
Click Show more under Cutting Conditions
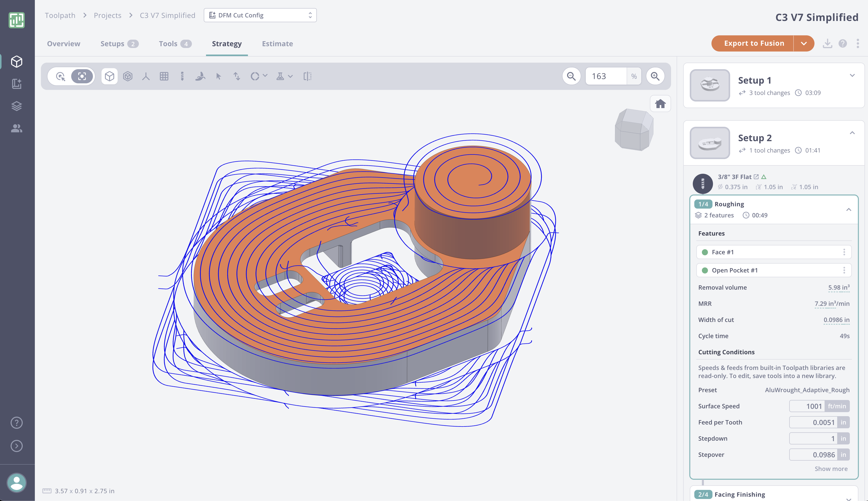point(831,469)
